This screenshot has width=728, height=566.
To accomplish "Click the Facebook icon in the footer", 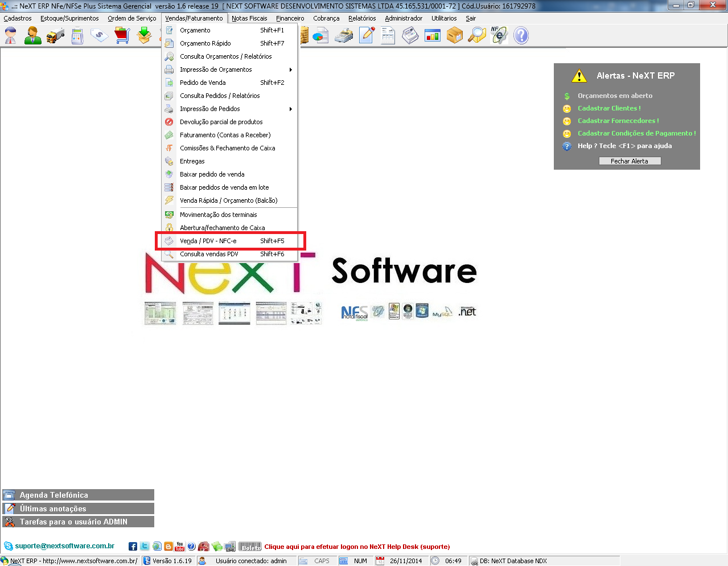I will click(133, 547).
